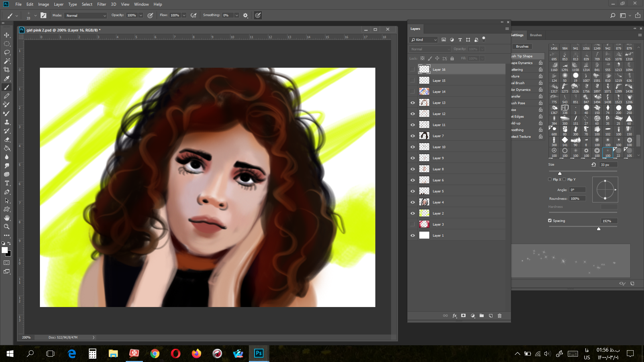Delete the selected layer
The height and width of the screenshot is (362, 644).
click(x=500, y=316)
